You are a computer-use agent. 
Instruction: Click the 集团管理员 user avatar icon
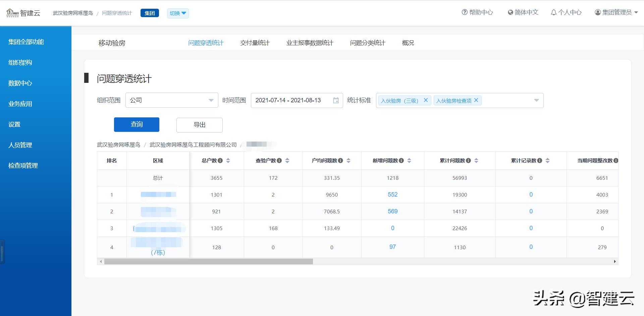[597, 12]
